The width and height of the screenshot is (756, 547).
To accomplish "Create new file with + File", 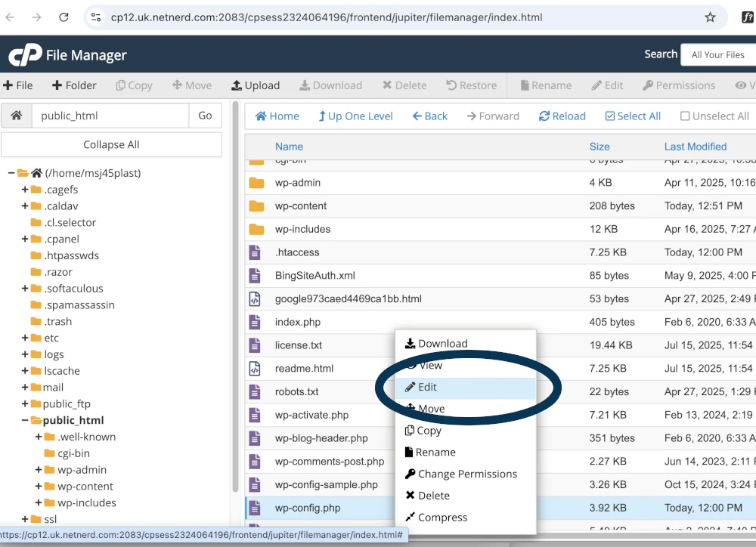I will point(18,85).
